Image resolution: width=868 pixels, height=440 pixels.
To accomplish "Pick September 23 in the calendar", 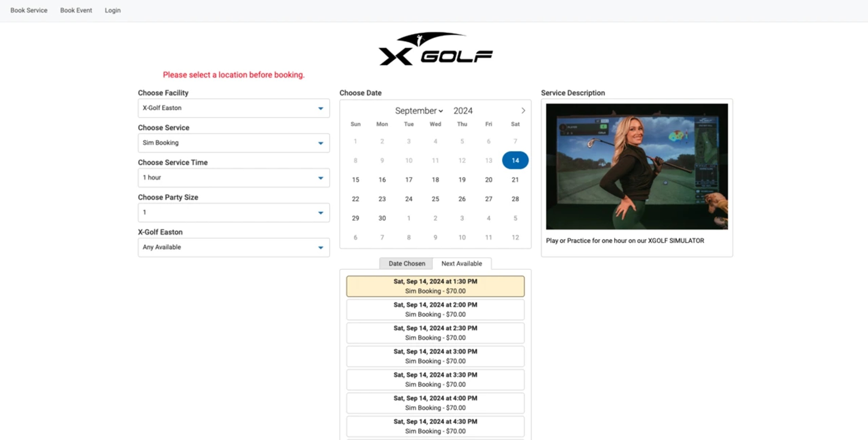I will [x=382, y=199].
